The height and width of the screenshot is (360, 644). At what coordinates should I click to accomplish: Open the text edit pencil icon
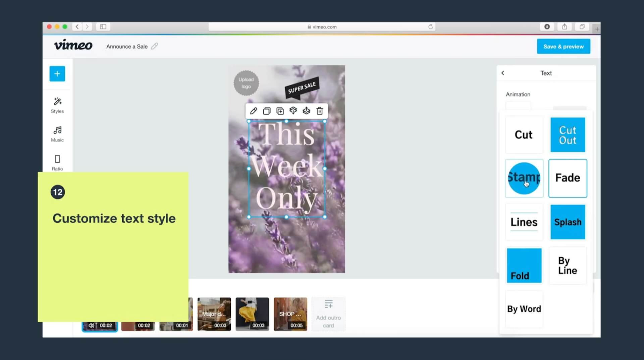(x=253, y=111)
